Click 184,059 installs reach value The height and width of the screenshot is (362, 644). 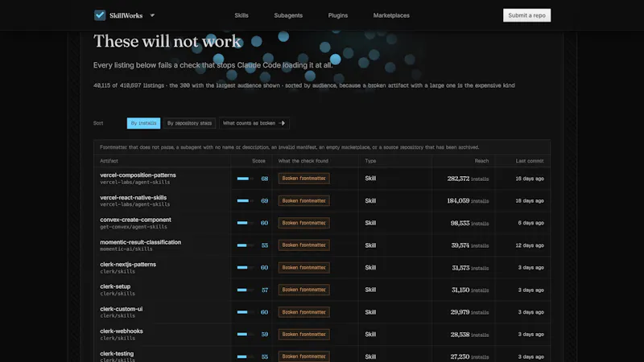pos(468,200)
